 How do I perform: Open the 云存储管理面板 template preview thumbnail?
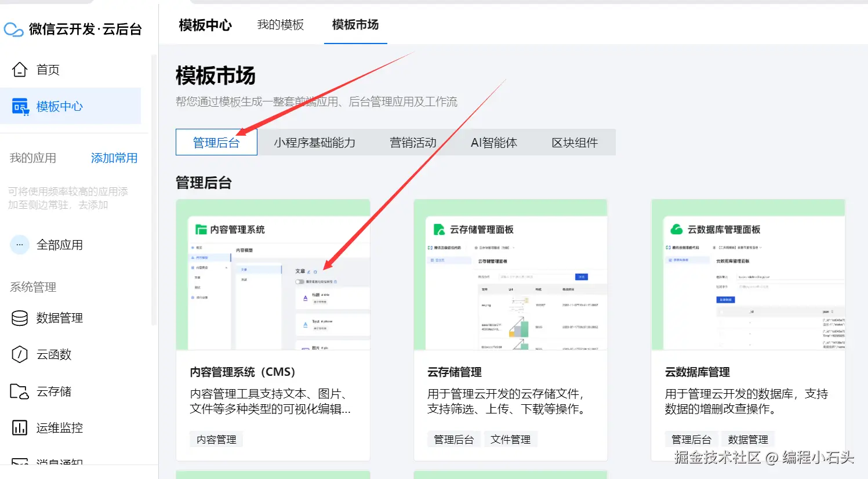(511, 275)
